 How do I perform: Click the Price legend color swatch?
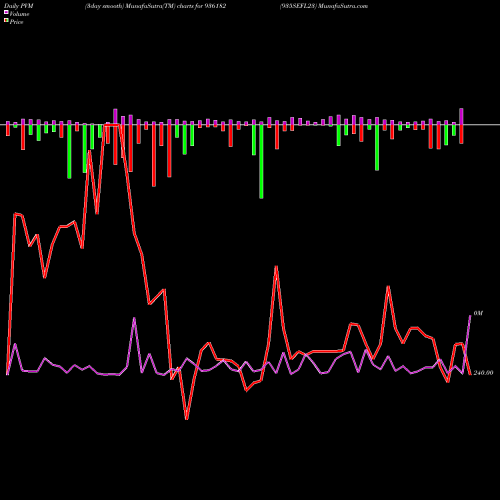[x=6, y=21]
